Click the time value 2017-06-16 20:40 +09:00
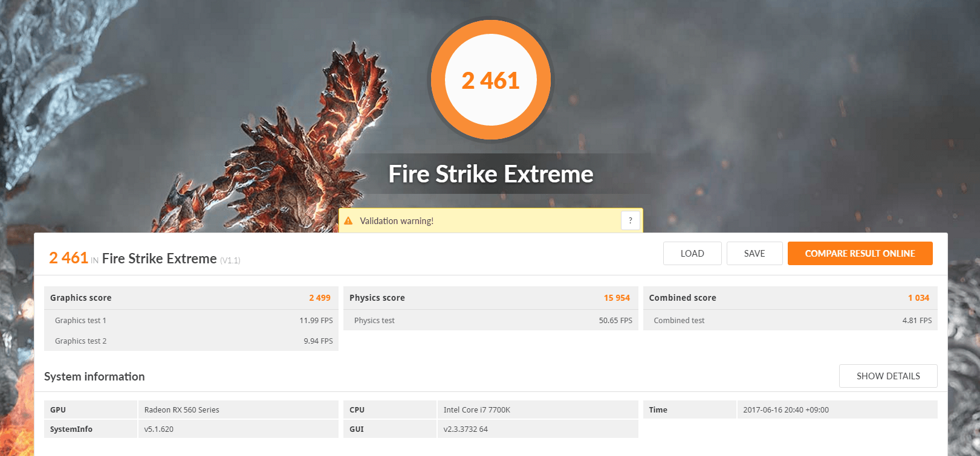This screenshot has width=980, height=456. click(786, 410)
